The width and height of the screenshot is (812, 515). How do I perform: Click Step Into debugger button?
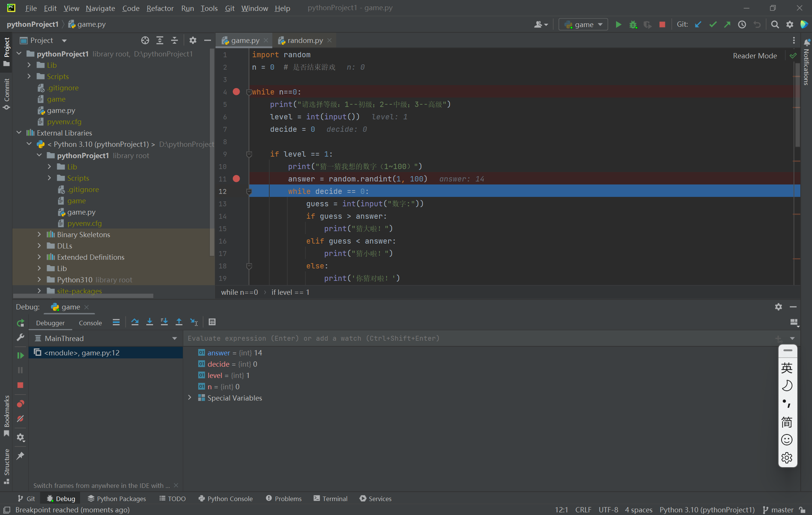coord(150,322)
